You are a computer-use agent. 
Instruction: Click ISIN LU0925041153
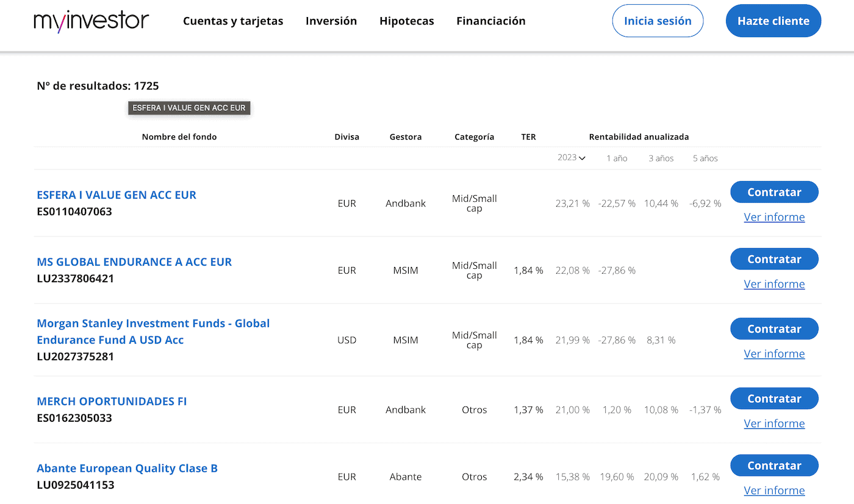click(x=75, y=485)
